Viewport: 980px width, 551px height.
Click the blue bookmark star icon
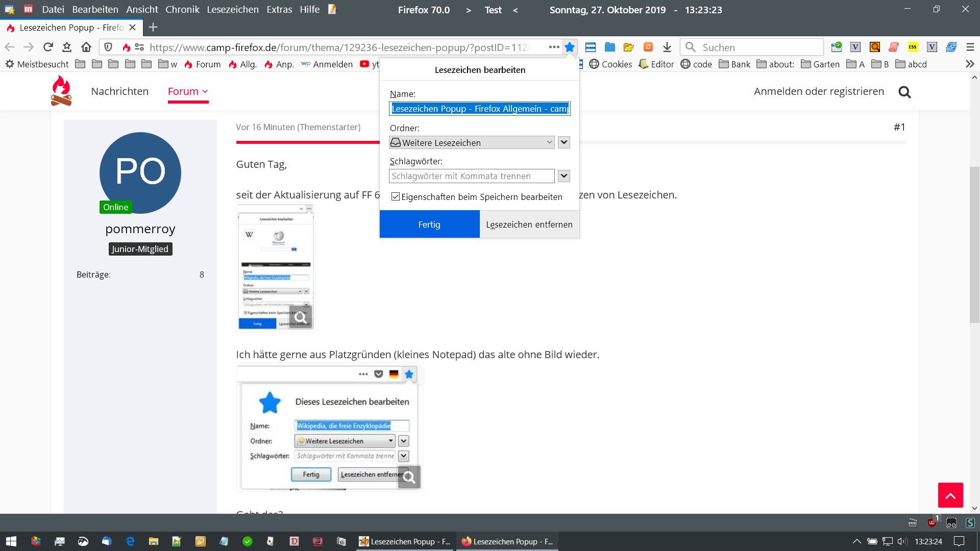pyautogui.click(x=570, y=47)
